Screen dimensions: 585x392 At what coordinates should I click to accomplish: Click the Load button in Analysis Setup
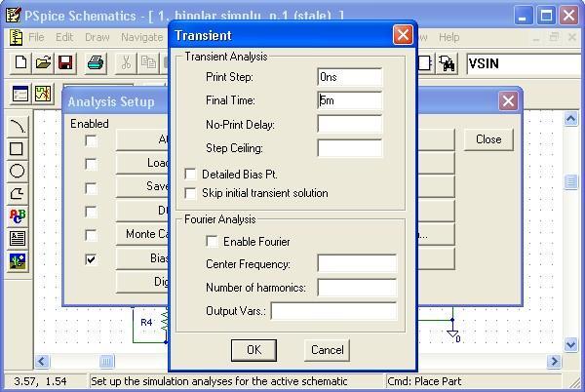pyautogui.click(x=142, y=163)
